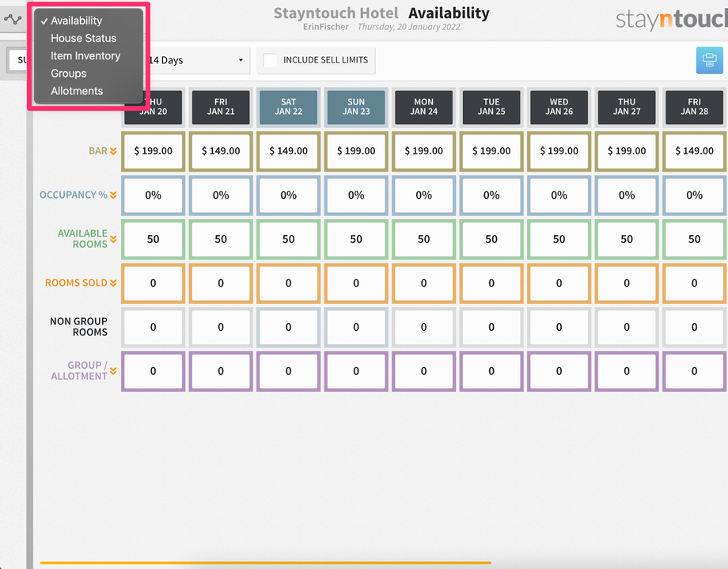The width and height of the screenshot is (728, 569).
Task: Click BAR rate $149.00 for FRI JAN 28
Action: [x=695, y=151]
